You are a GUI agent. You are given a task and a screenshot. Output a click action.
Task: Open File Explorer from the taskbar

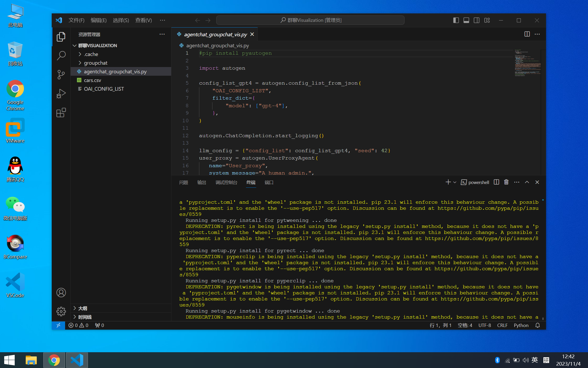(x=31, y=360)
